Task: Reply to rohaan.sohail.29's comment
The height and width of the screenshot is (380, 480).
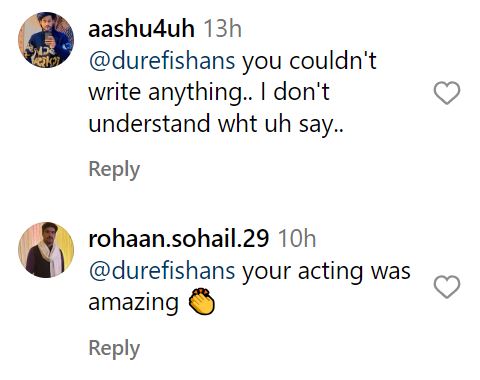Action: (x=114, y=349)
